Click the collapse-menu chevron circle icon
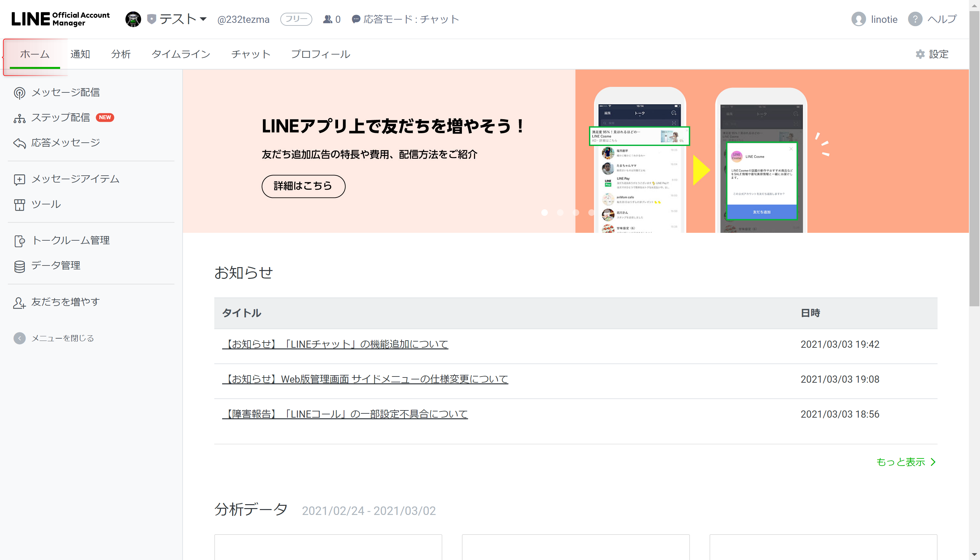980x560 pixels. [x=19, y=338]
